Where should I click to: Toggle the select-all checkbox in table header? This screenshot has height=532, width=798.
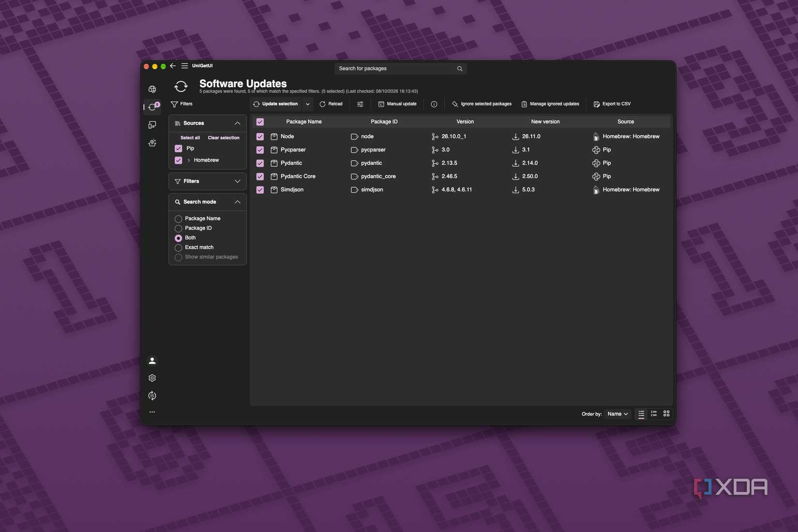coord(260,122)
